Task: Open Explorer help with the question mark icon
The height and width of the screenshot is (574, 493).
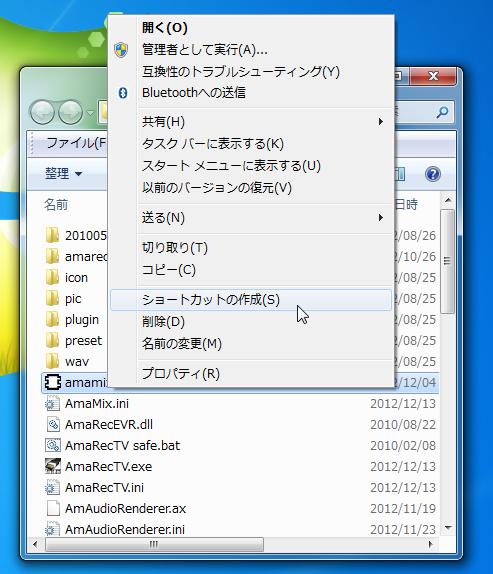Action: click(433, 174)
